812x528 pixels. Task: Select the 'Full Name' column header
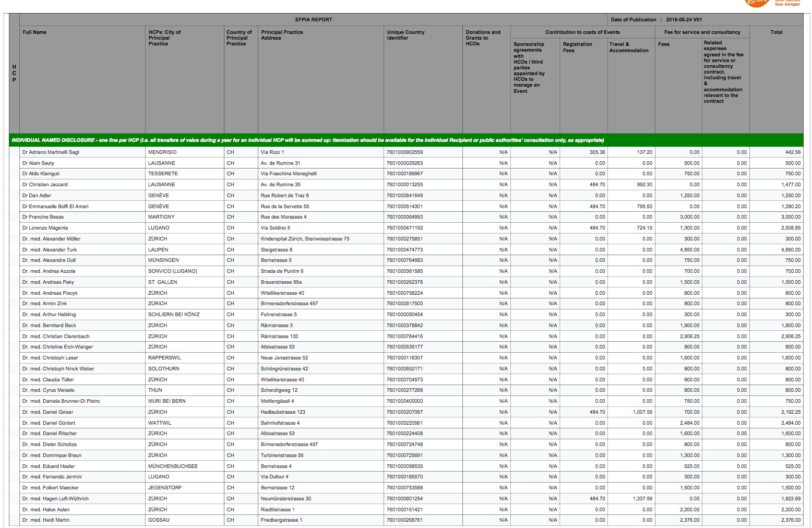point(34,32)
